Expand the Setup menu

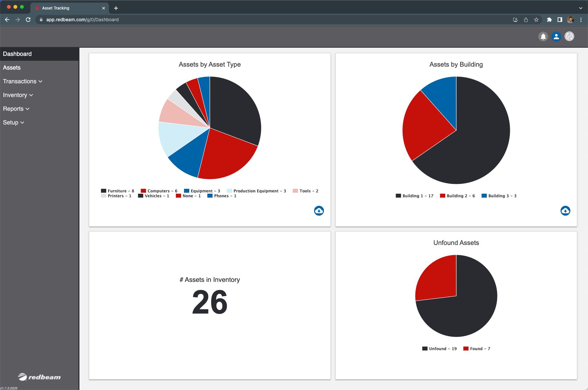(x=13, y=122)
